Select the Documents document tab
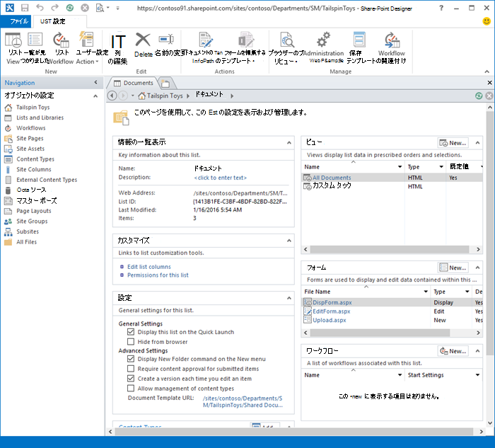Screen dimensions: 495x448 pos(133,83)
